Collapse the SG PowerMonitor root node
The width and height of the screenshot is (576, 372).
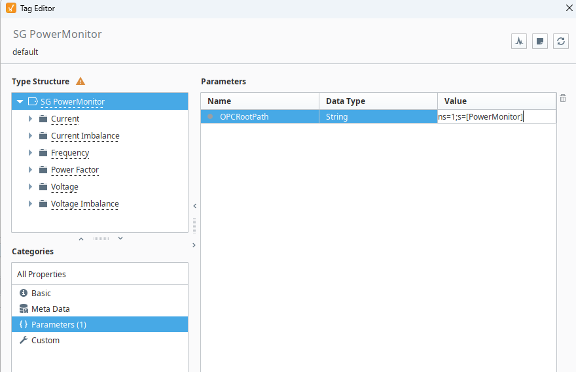click(20, 101)
